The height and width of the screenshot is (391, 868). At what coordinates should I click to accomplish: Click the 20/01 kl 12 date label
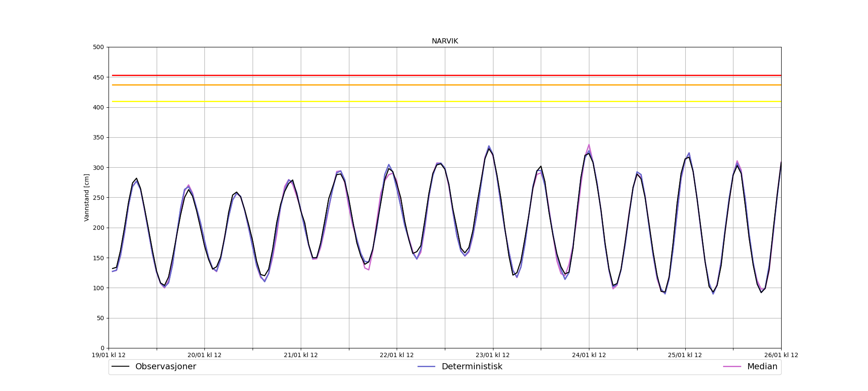pyautogui.click(x=204, y=355)
